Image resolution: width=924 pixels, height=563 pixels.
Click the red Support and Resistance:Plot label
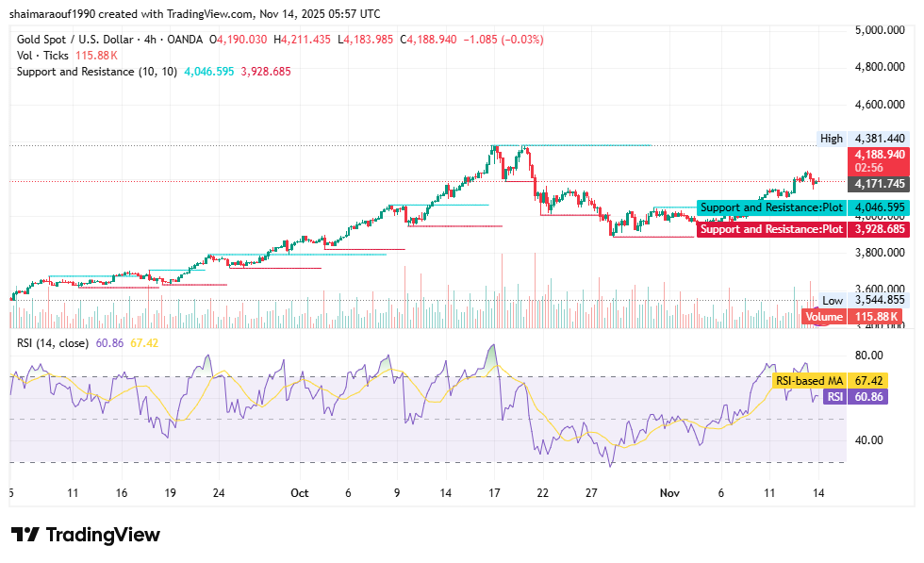(x=771, y=229)
